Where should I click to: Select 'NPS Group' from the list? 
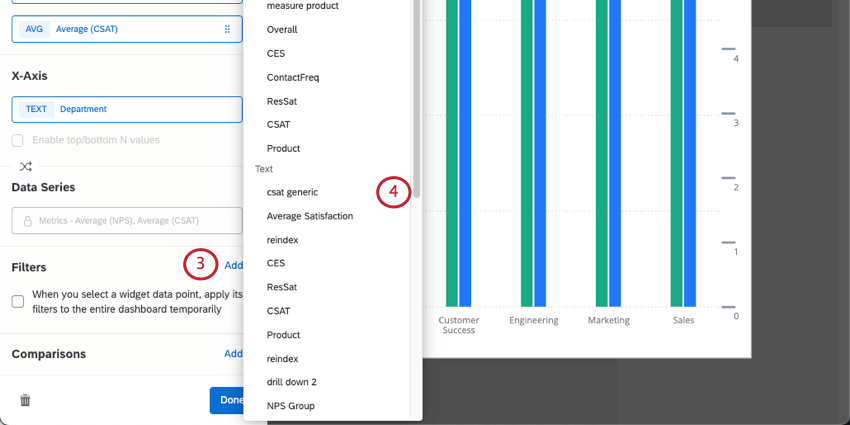click(x=291, y=406)
